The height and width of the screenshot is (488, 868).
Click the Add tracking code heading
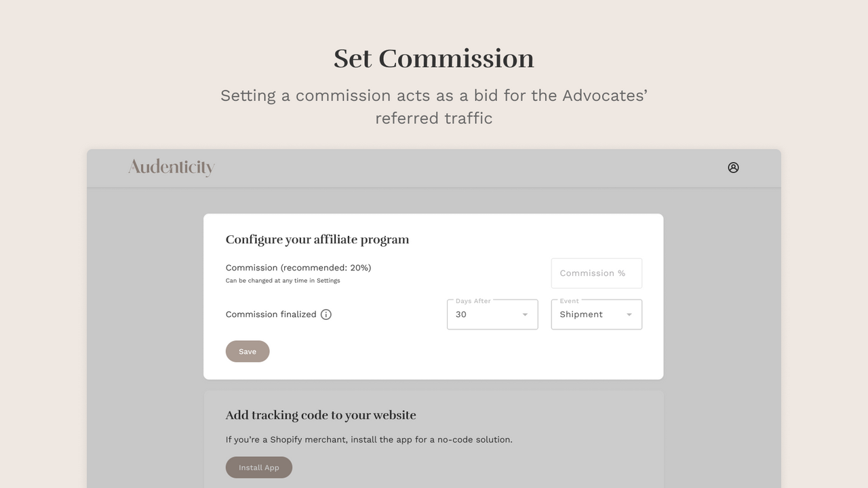321,415
